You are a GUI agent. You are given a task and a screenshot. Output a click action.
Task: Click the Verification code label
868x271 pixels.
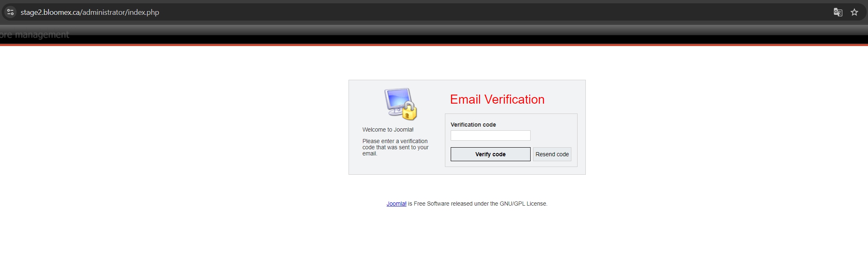coord(473,125)
